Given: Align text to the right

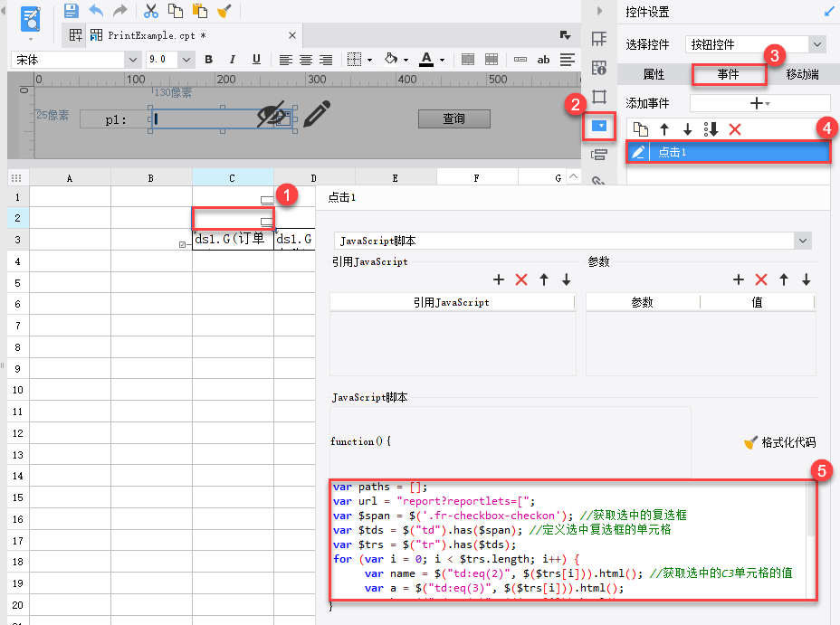Looking at the screenshot, I should click(x=326, y=60).
